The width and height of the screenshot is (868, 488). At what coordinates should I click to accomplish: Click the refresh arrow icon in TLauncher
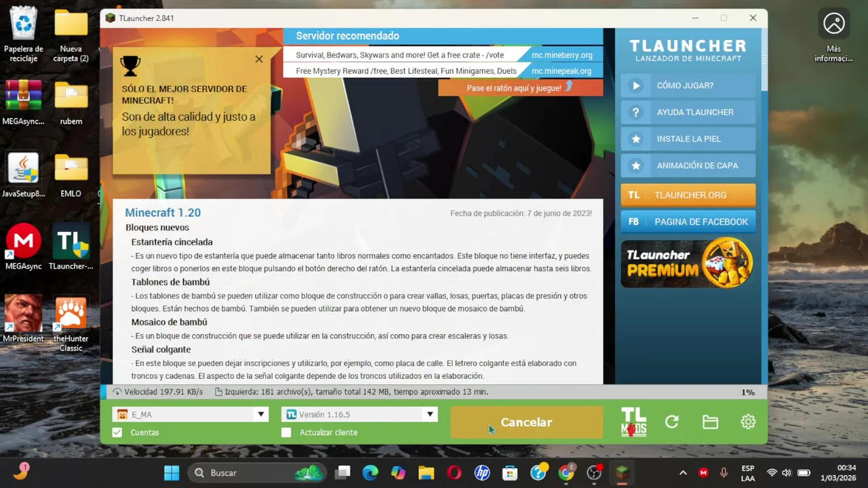coord(672,422)
